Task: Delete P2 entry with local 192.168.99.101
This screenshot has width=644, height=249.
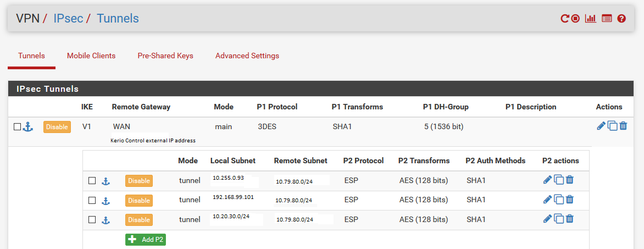Action: click(569, 200)
